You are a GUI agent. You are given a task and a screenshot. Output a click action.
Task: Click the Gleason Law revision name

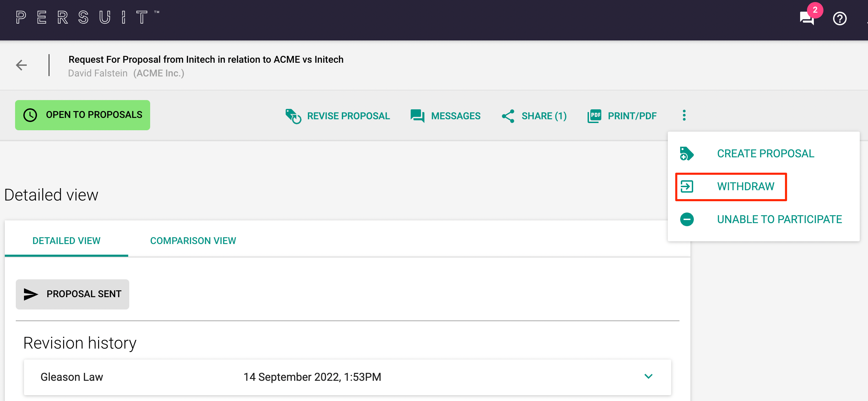[72, 377]
